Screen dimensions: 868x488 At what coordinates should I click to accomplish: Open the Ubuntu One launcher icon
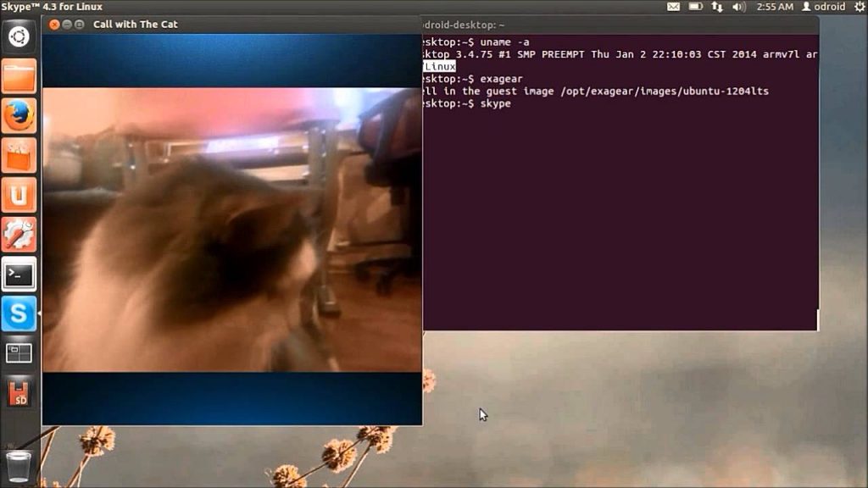[19, 195]
